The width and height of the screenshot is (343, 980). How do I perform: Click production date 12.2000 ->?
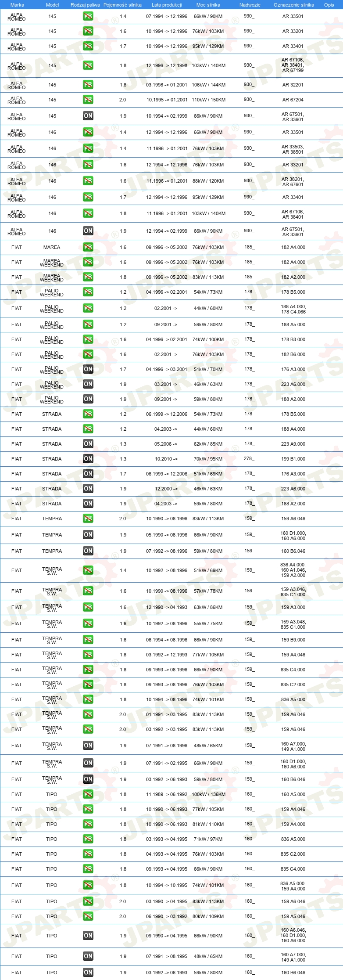point(166,489)
